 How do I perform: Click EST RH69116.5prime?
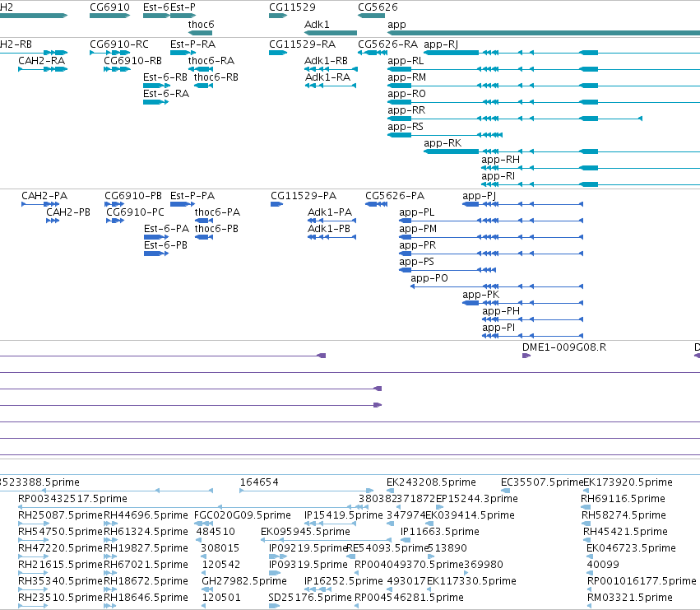[x=623, y=499]
